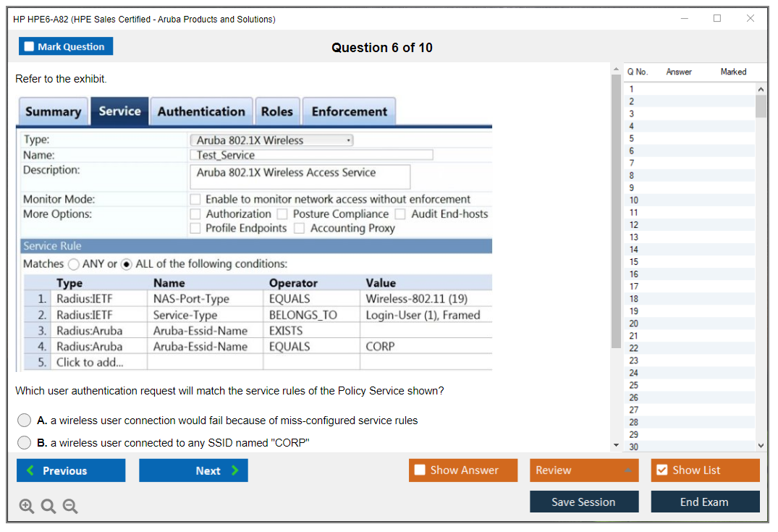
Task: Maximize the exam window
Action: click(717, 19)
